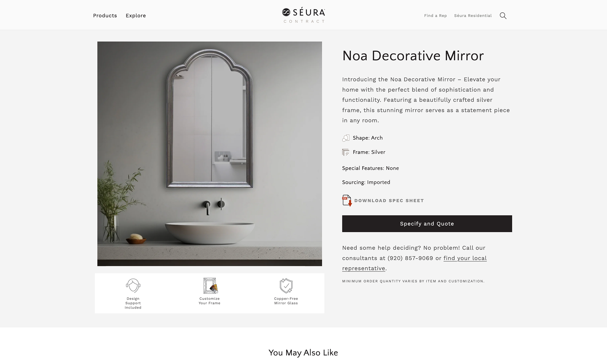Click the Séura Contract infinity logo

303,15
